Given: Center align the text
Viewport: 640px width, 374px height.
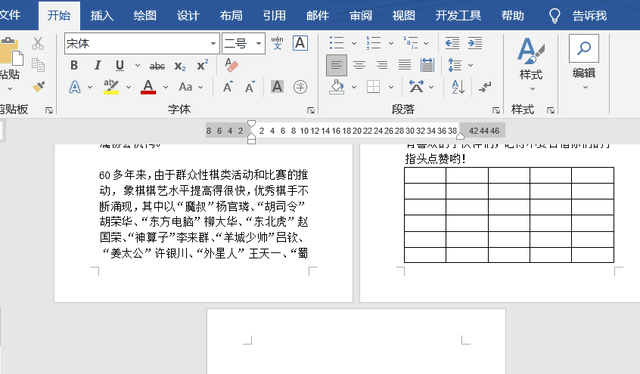Looking at the screenshot, I should point(359,65).
